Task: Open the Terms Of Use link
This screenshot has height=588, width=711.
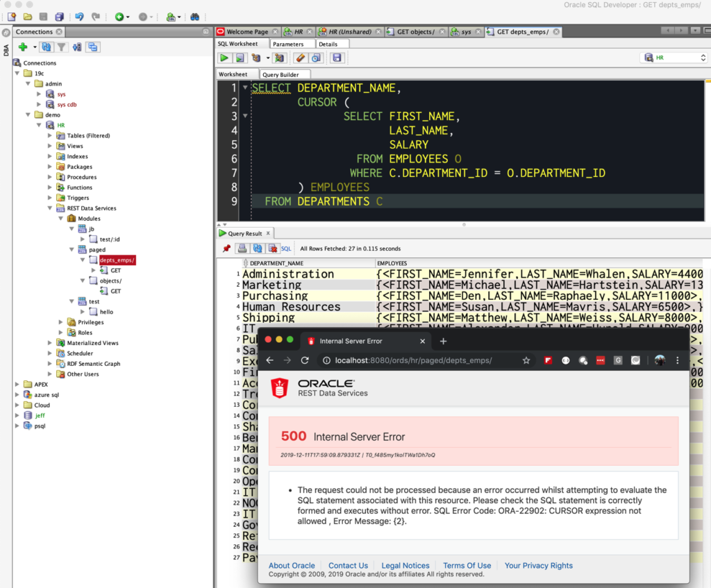Action: tap(467, 565)
